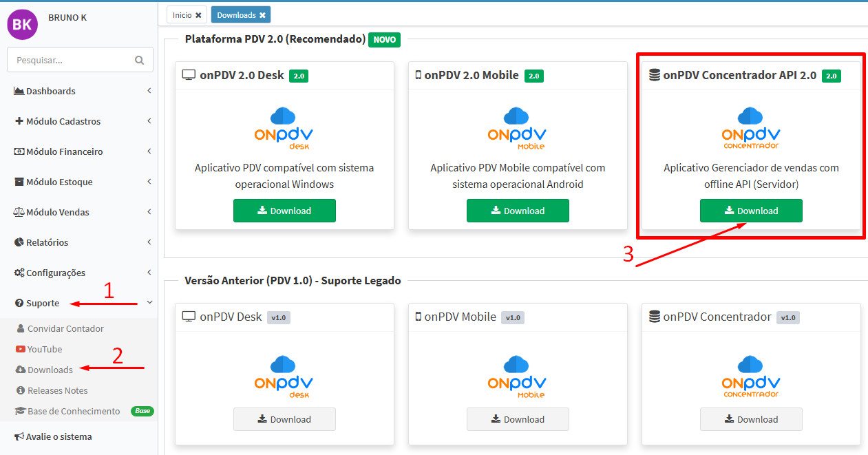
Task: Download onPDV 2.0 Mobile
Action: [518, 211]
